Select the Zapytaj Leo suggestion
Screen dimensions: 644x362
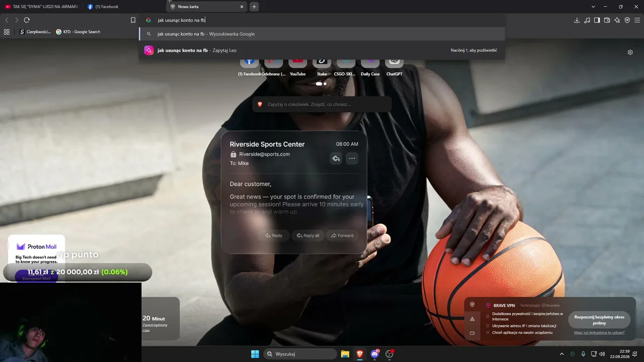coord(322,50)
